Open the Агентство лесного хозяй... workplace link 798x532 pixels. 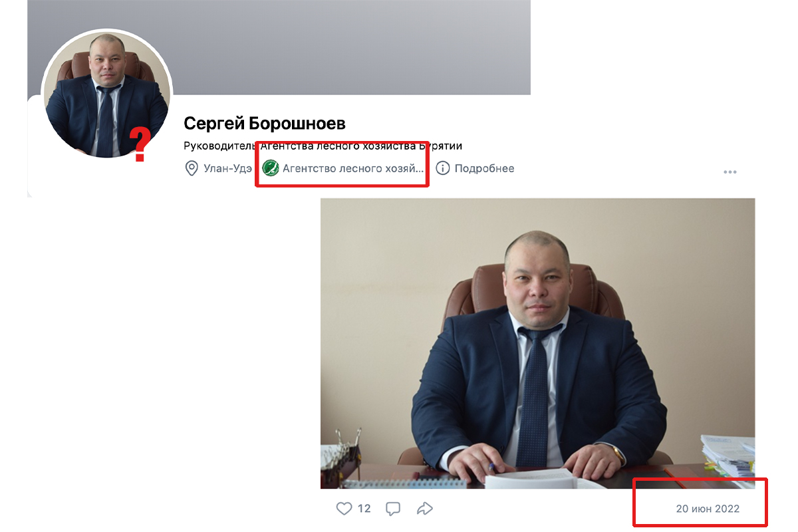tap(353, 168)
